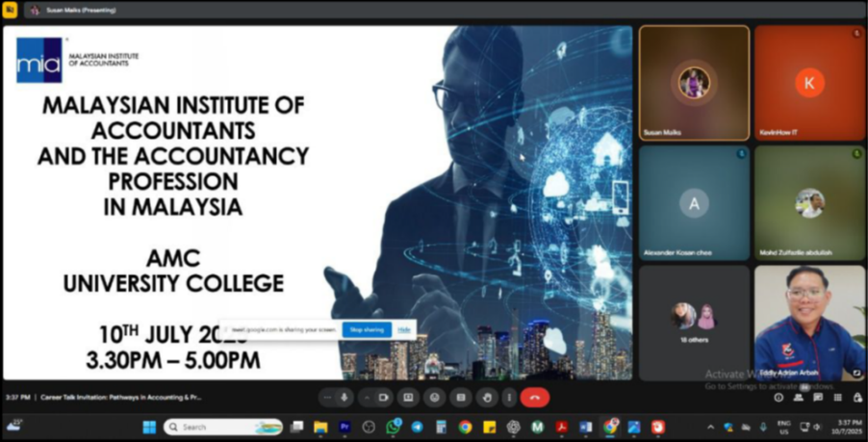Open audio settings three-dots beside microphone
868x442 pixels.
[x=328, y=397]
